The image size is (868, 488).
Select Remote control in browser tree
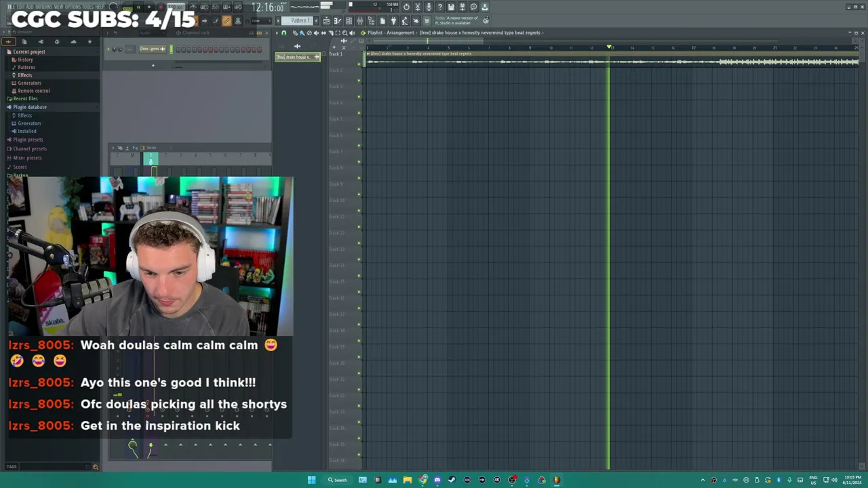click(33, 91)
